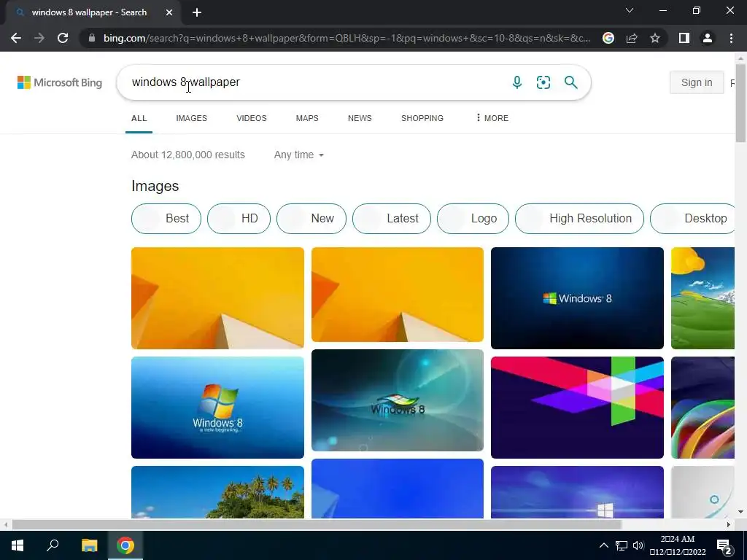Open taskbar search magnifier
747x560 pixels.
53,545
